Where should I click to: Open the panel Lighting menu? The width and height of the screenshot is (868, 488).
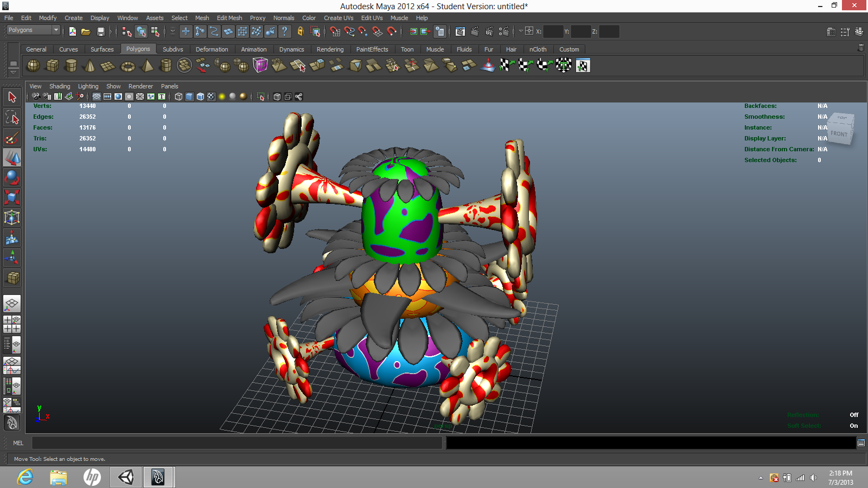coord(88,86)
